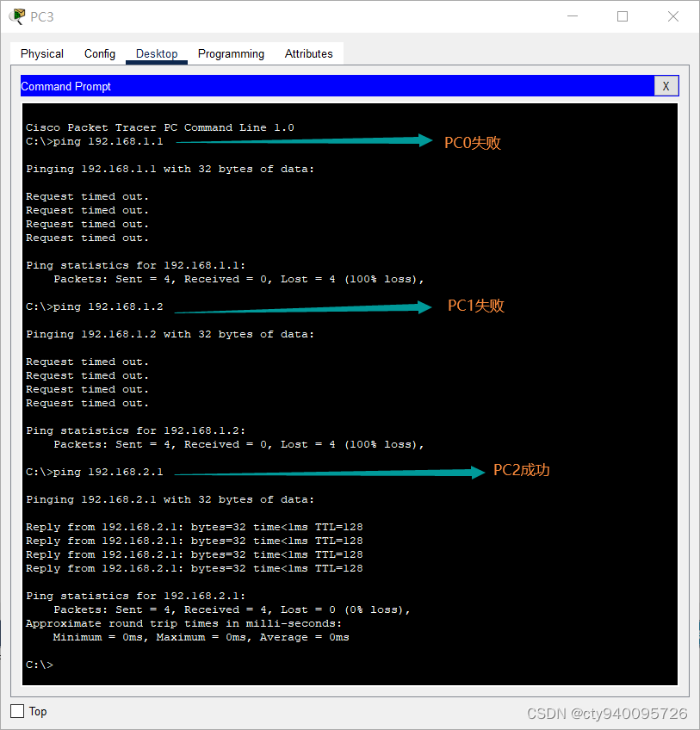Minimize the PC3 window

pyautogui.click(x=573, y=16)
